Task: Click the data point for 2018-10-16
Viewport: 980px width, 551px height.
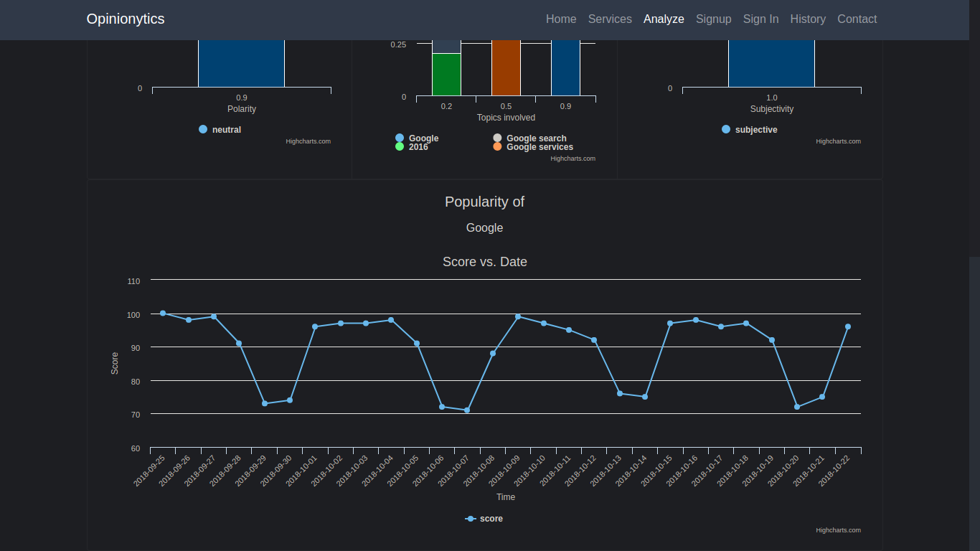Action: click(x=696, y=320)
